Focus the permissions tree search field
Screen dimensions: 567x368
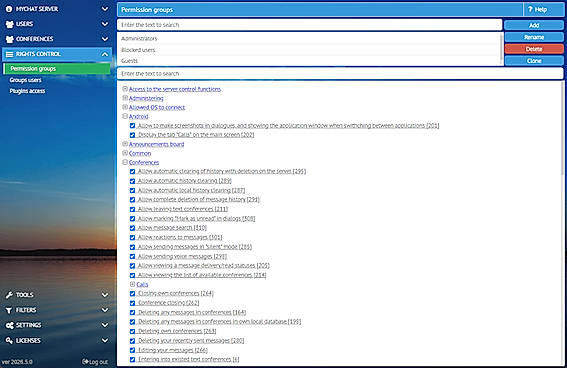340,74
